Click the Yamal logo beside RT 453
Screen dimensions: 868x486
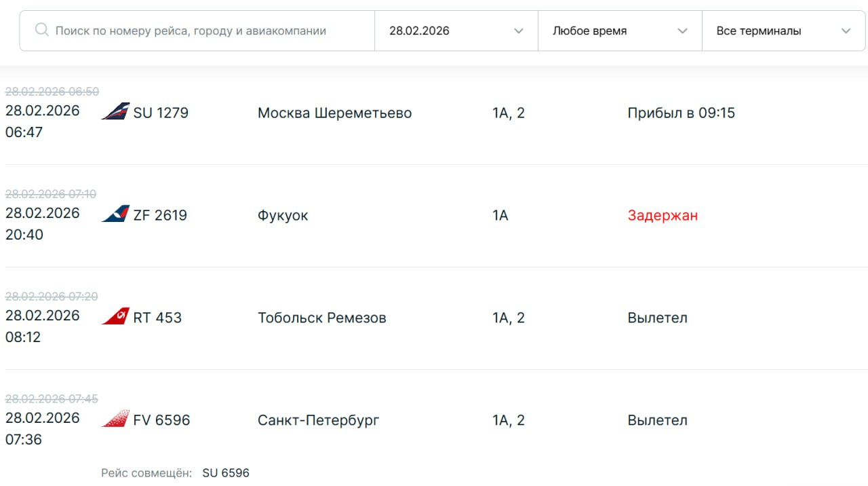click(x=115, y=316)
